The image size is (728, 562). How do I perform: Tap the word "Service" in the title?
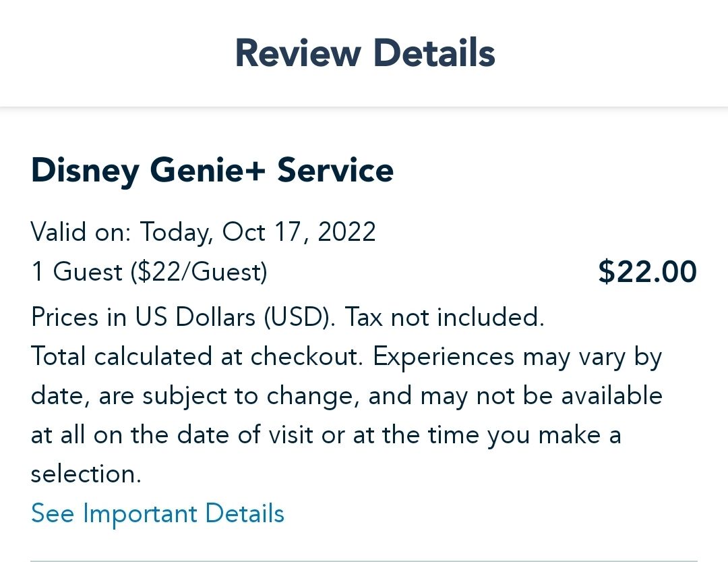[x=335, y=171]
